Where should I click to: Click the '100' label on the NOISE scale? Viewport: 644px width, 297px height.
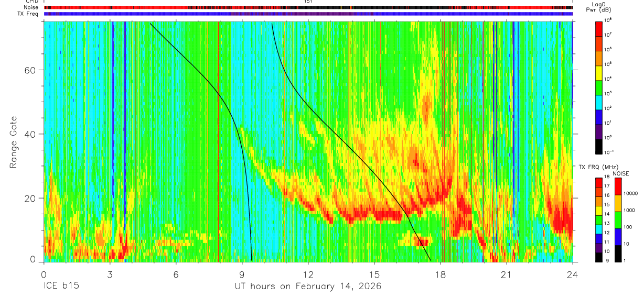point(628,227)
